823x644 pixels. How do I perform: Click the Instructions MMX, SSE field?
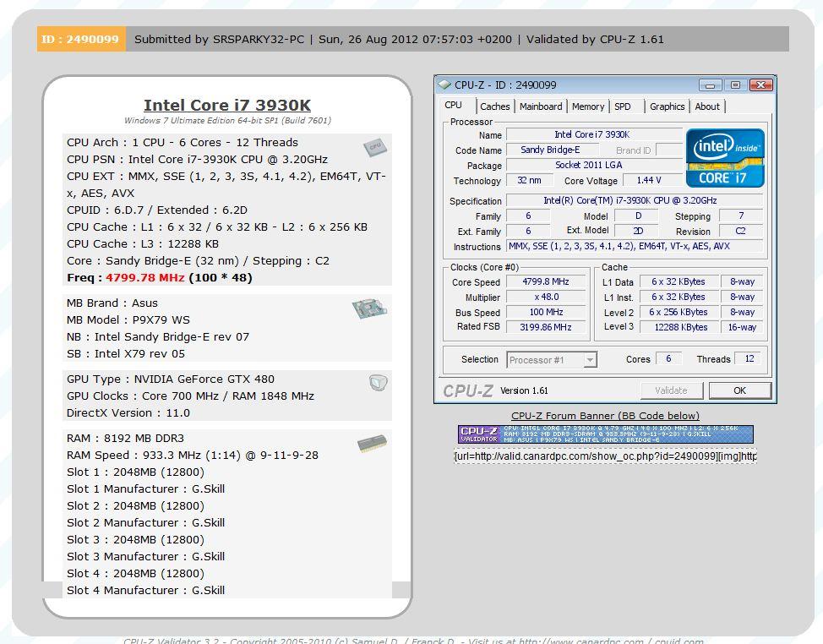click(634, 246)
